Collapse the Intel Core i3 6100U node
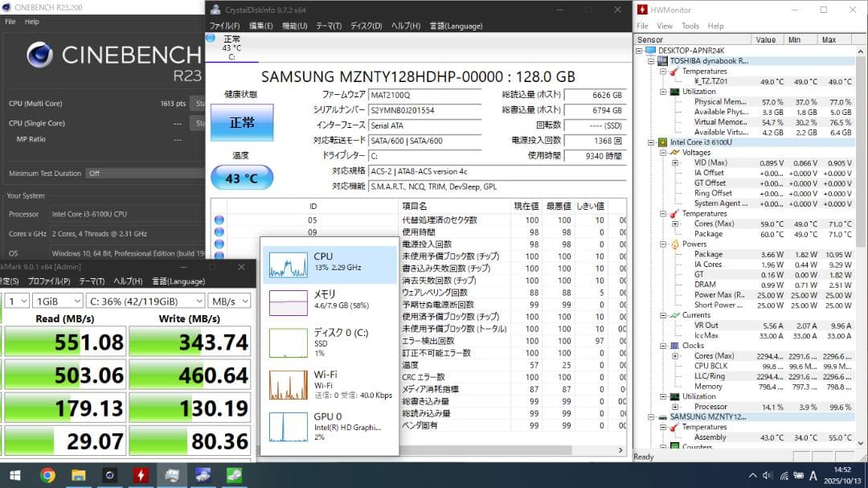 click(651, 142)
